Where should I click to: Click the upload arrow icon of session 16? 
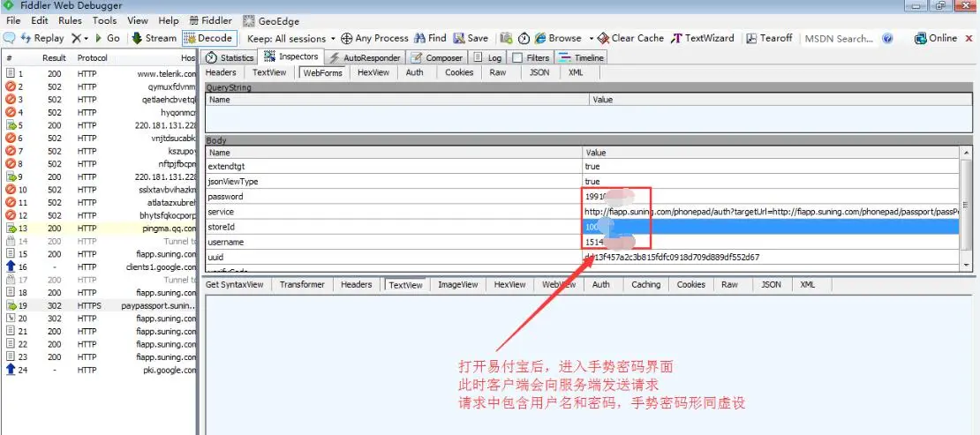coord(10,267)
